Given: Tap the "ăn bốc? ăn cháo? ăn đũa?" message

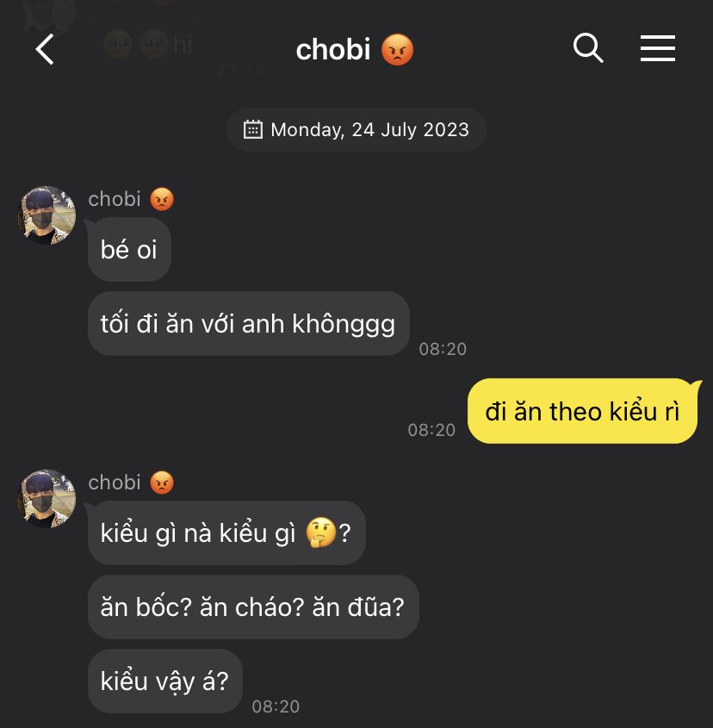Looking at the screenshot, I should [253, 607].
